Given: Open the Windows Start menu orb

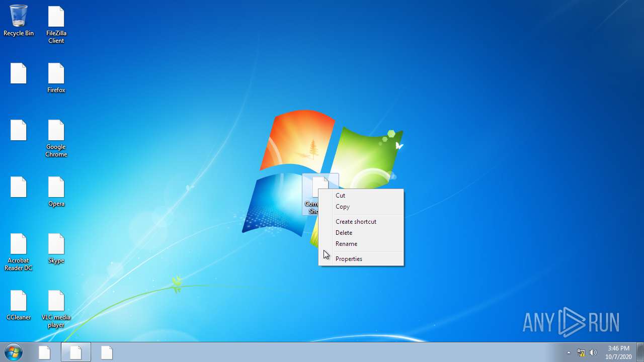Looking at the screenshot, I should click(x=14, y=352).
